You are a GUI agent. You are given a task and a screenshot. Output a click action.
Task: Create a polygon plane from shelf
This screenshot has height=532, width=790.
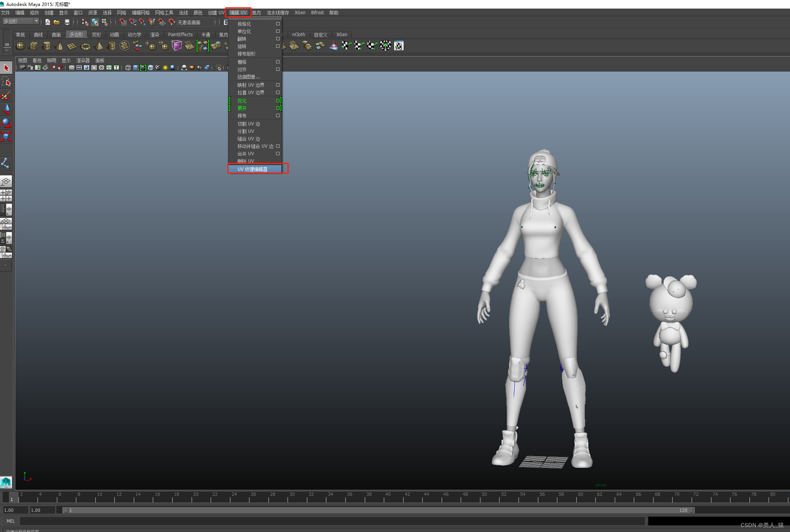[x=72, y=46]
